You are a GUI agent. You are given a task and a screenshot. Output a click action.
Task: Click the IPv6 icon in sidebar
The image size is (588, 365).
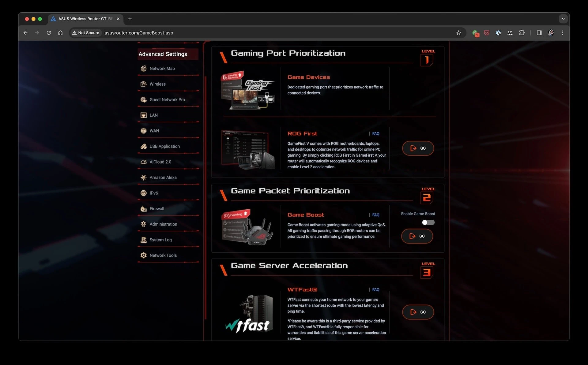(x=143, y=193)
